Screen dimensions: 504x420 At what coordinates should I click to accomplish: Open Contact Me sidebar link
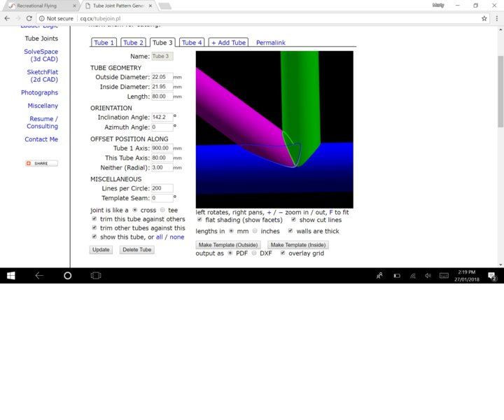pos(41,139)
